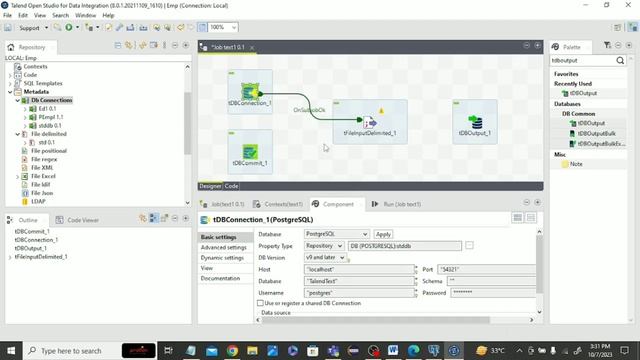This screenshot has height=360, width=640.
Task: Select the tFileInputDelimited_1 component on canvas
Action: [369, 122]
